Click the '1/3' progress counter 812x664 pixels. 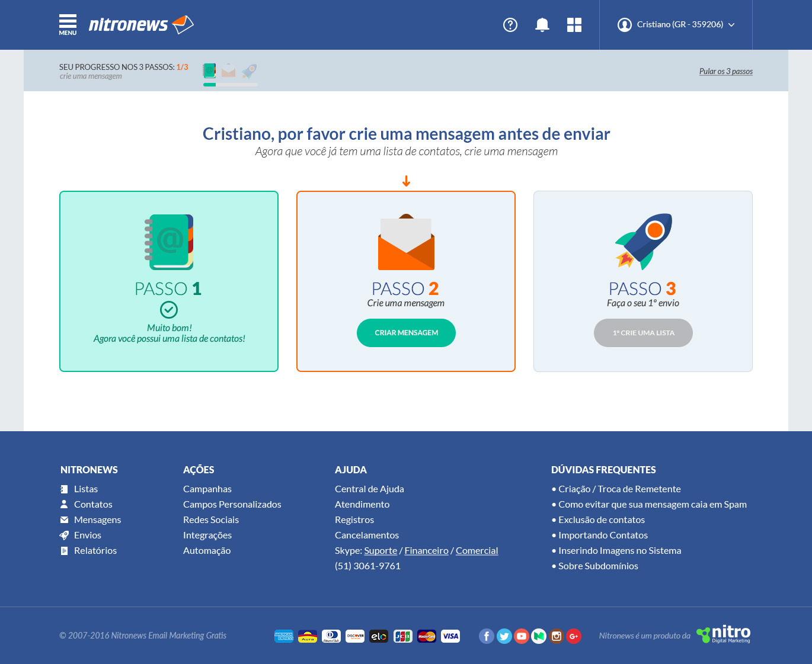(182, 67)
